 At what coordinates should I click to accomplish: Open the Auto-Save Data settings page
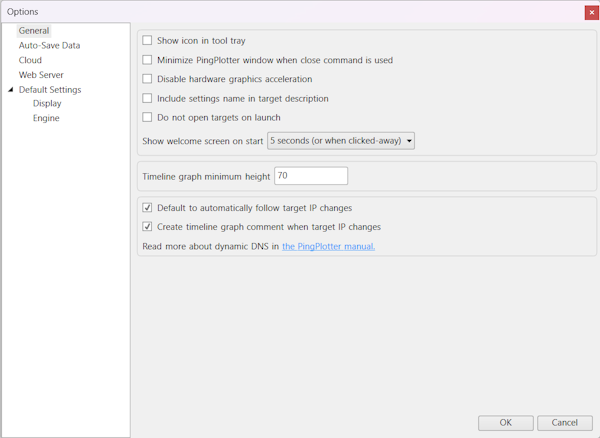pyautogui.click(x=49, y=45)
